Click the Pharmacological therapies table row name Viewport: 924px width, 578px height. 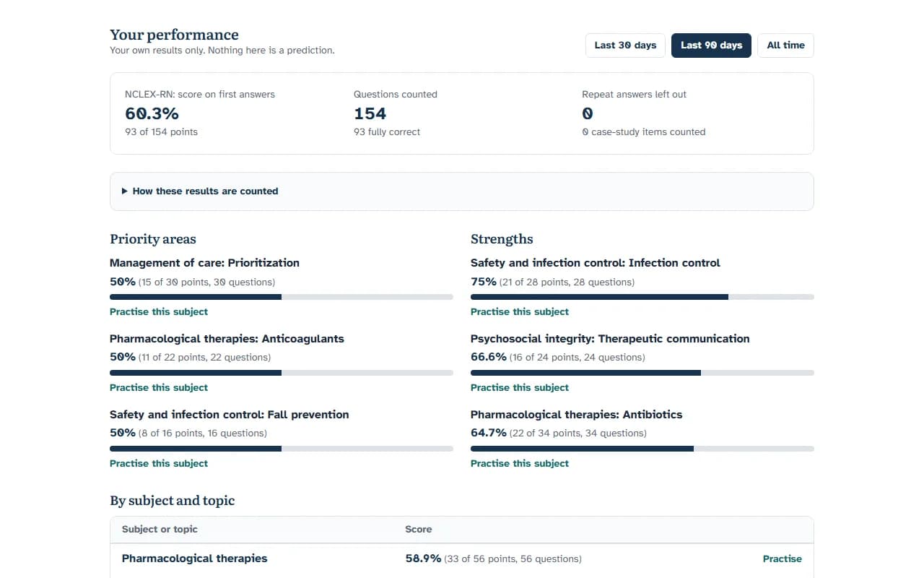click(x=195, y=558)
